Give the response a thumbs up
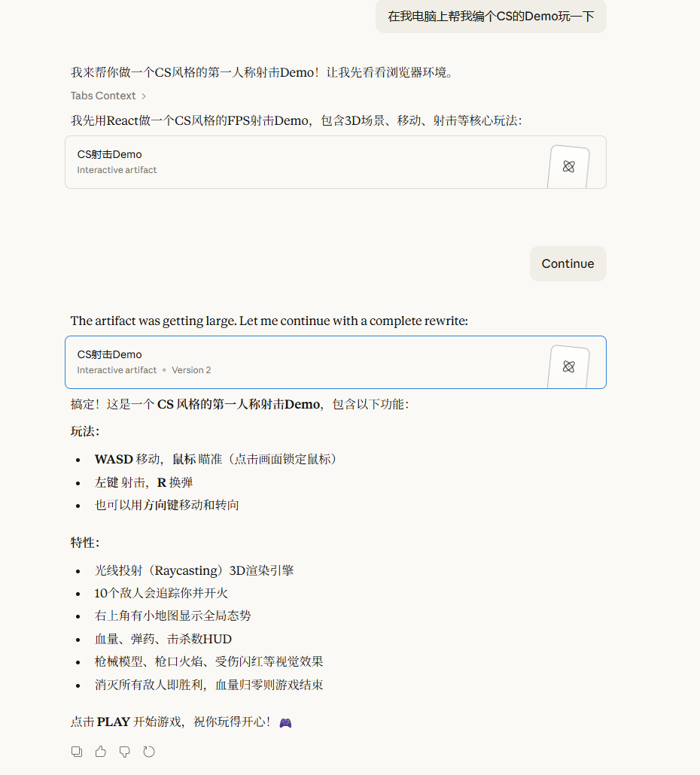 (101, 752)
